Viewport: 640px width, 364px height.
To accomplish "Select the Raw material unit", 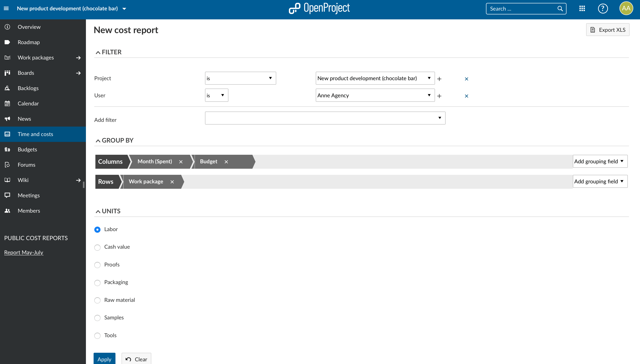I will [97, 300].
